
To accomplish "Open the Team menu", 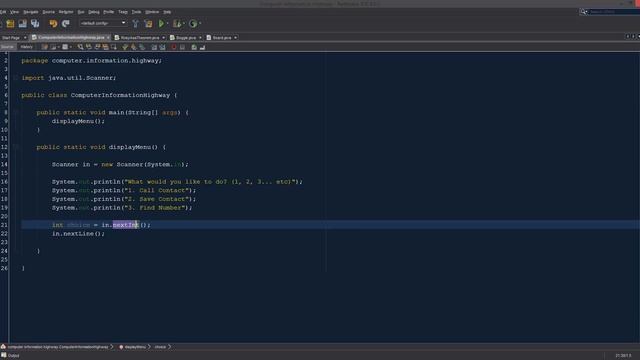I will [x=123, y=12].
